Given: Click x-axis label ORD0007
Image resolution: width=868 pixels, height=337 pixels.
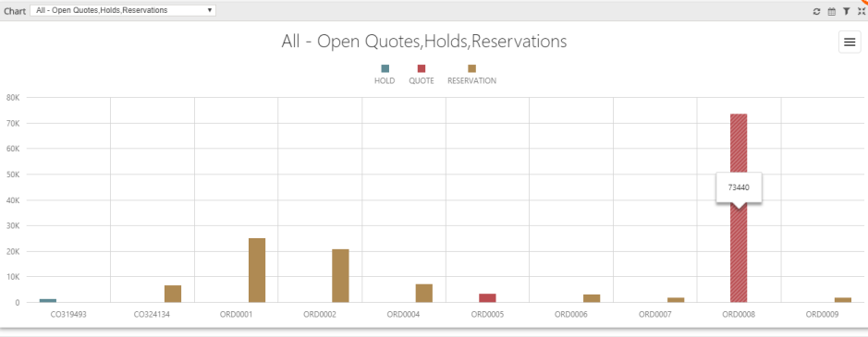Looking at the screenshot, I should click(x=654, y=314).
